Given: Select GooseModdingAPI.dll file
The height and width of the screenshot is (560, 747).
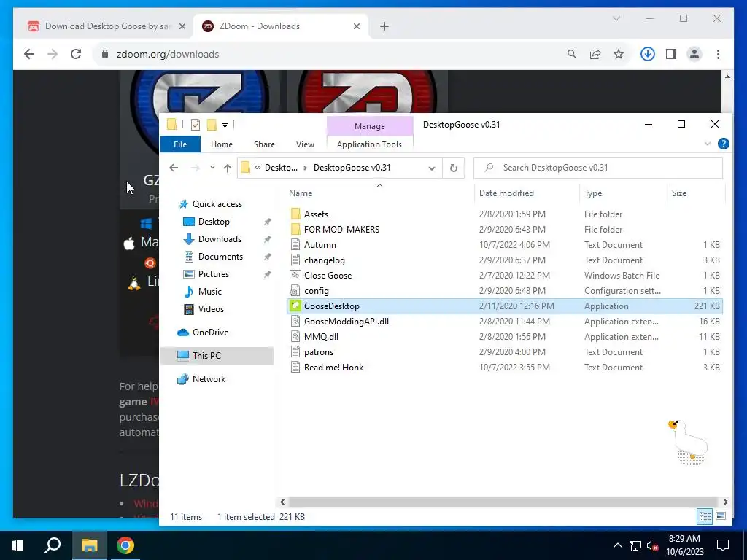Looking at the screenshot, I should 505,322.
